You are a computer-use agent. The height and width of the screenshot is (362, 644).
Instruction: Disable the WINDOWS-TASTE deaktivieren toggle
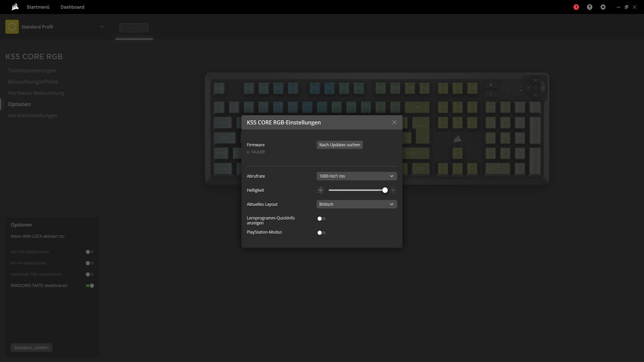click(90, 286)
